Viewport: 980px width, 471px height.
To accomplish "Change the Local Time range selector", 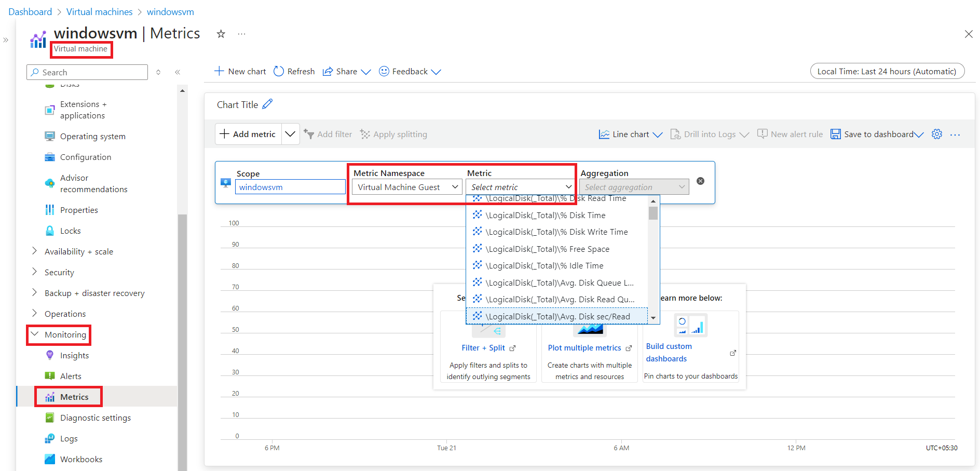I will tap(887, 72).
